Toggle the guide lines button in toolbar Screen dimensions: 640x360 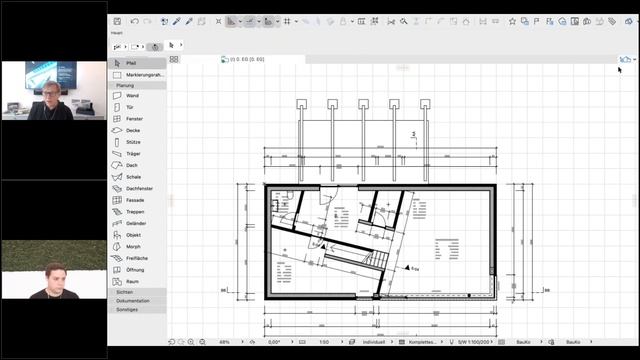pos(231,21)
